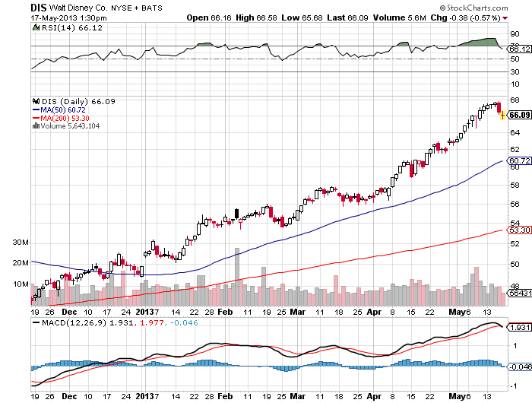Click the MACD histogram value -0.046 label
This screenshot has height=403, width=532.
[184, 322]
